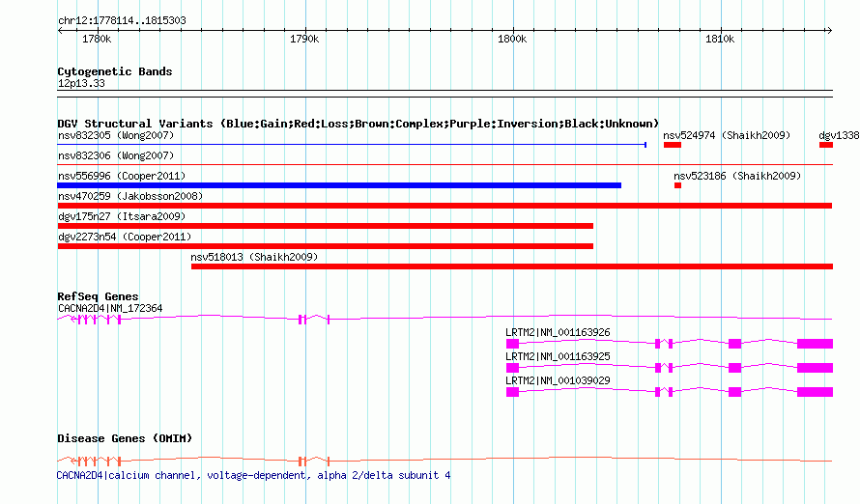Select the red bar under dgv175n27

326,226
